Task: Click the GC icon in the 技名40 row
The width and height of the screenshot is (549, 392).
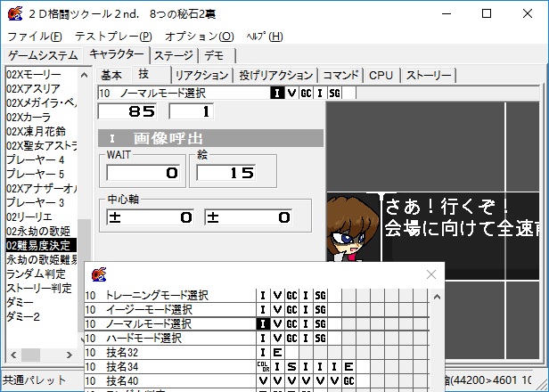Action: click(348, 380)
